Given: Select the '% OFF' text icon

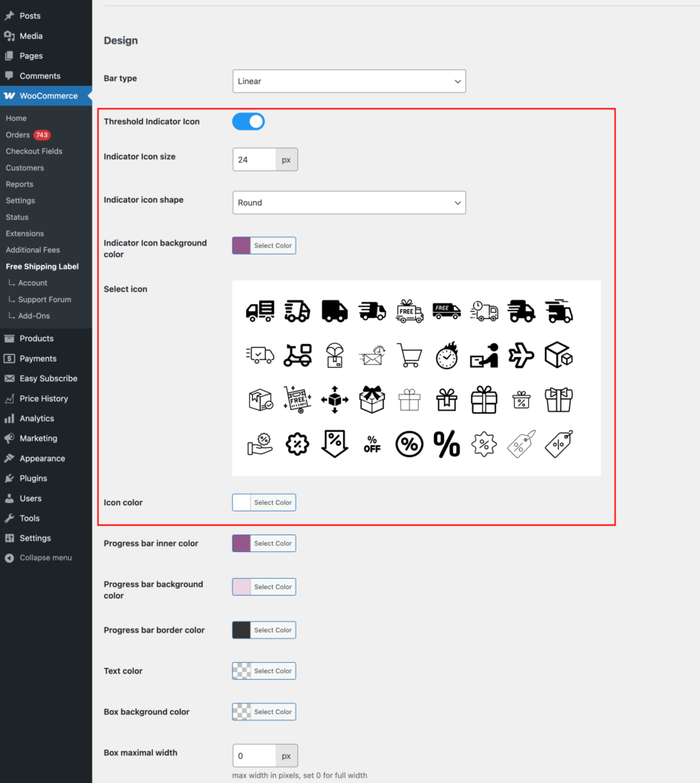Looking at the screenshot, I should click(x=372, y=444).
